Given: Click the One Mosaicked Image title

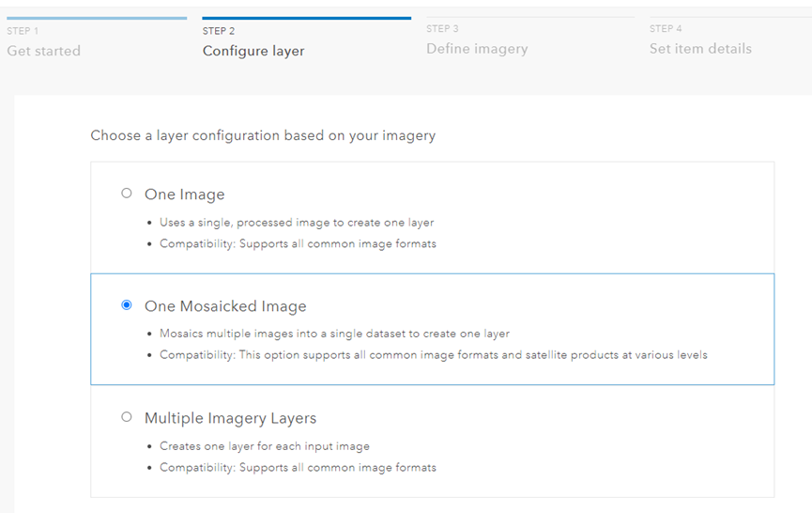Looking at the screenshot, I should 225,306.
